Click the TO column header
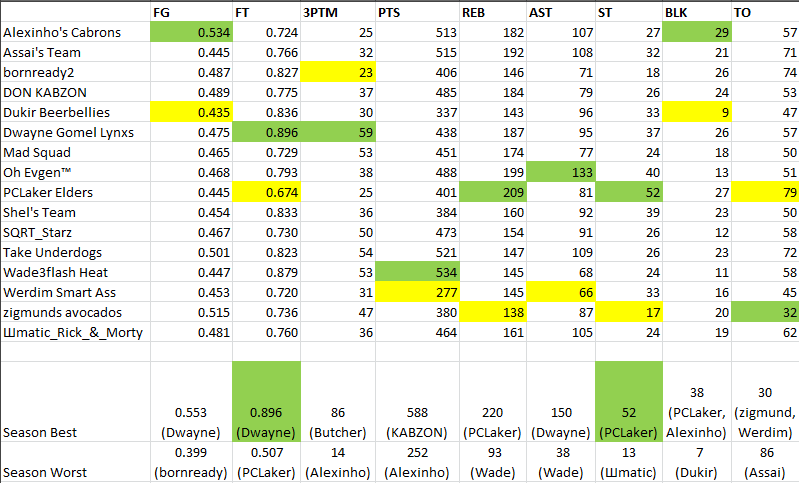The height and width of the screenshot is (483, 799). tap(764, 12)
